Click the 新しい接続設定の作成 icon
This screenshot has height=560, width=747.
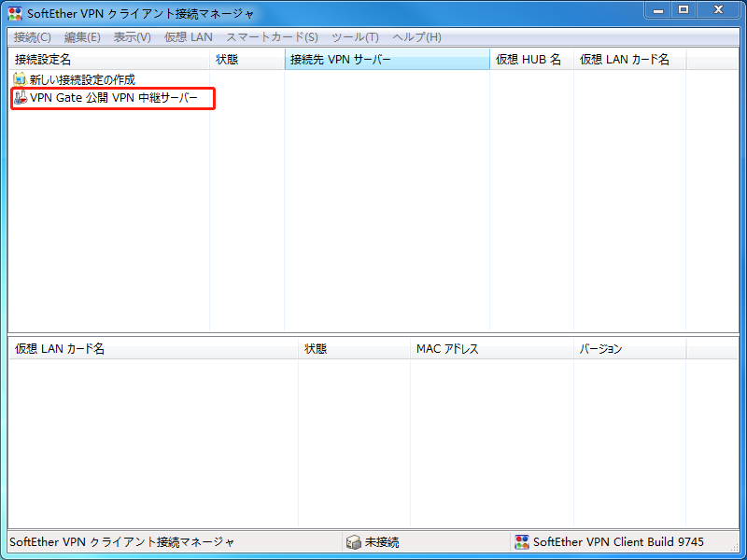(20, 79)
